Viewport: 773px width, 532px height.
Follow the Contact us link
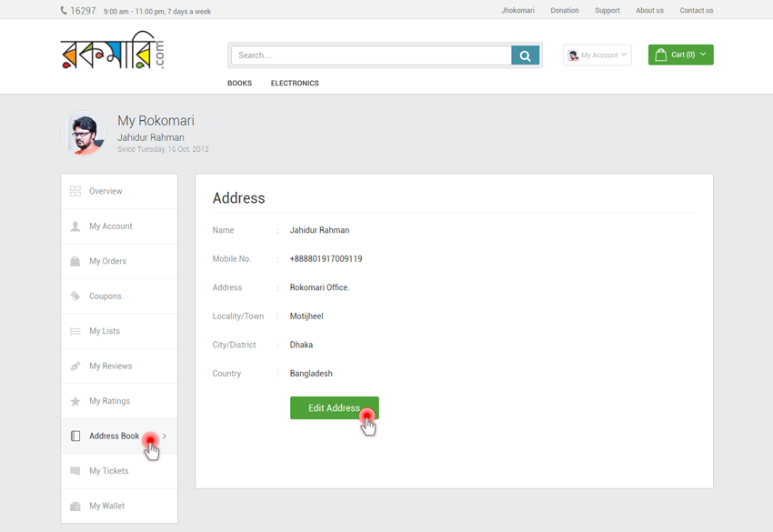[696, 11]
